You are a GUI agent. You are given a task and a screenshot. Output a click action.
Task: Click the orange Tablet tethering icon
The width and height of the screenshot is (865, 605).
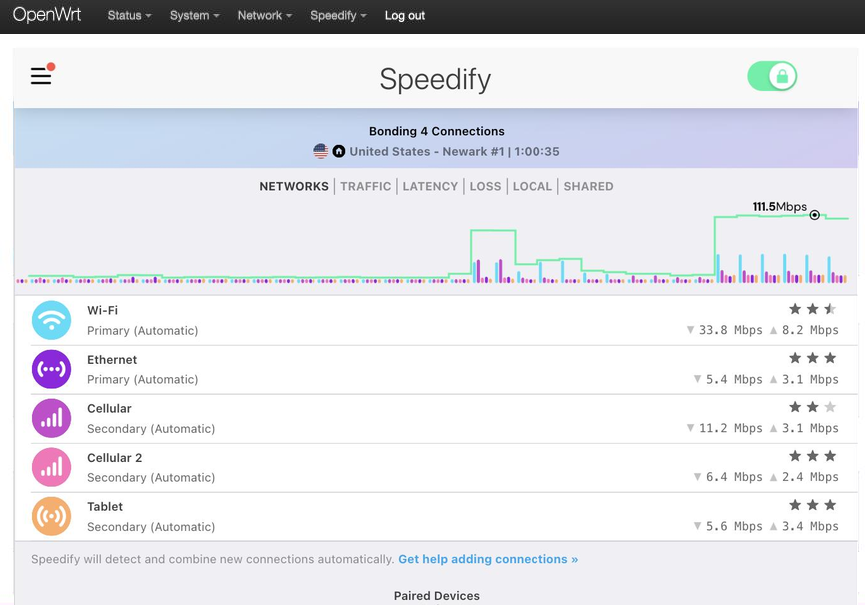51,516
